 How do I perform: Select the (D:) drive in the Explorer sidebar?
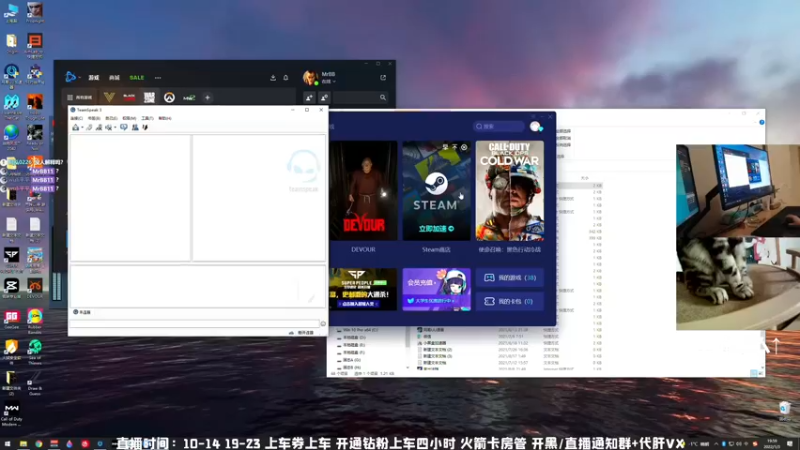[x=354, y=337]
